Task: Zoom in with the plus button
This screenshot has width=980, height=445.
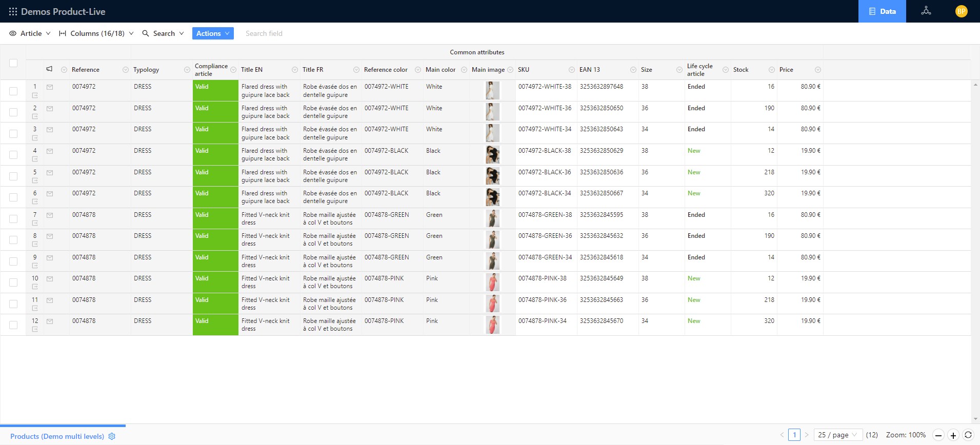Action: pyautogui.click(x=953, y=435)
